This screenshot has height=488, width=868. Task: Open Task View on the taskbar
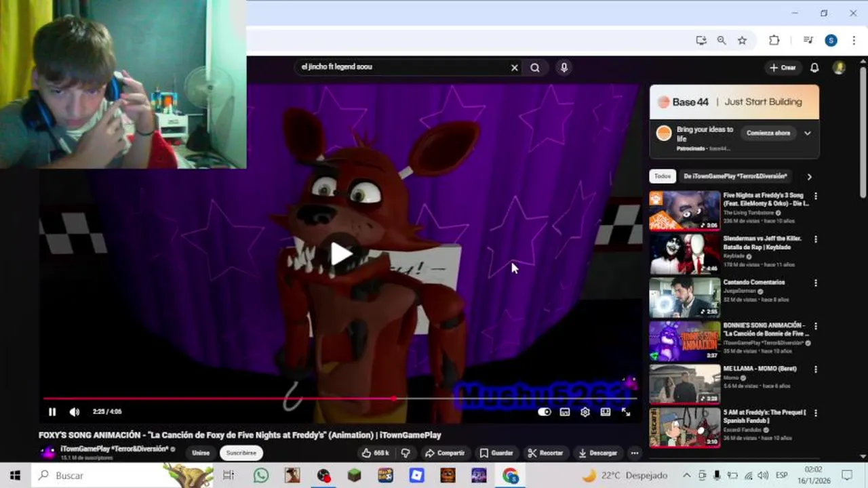229,476
